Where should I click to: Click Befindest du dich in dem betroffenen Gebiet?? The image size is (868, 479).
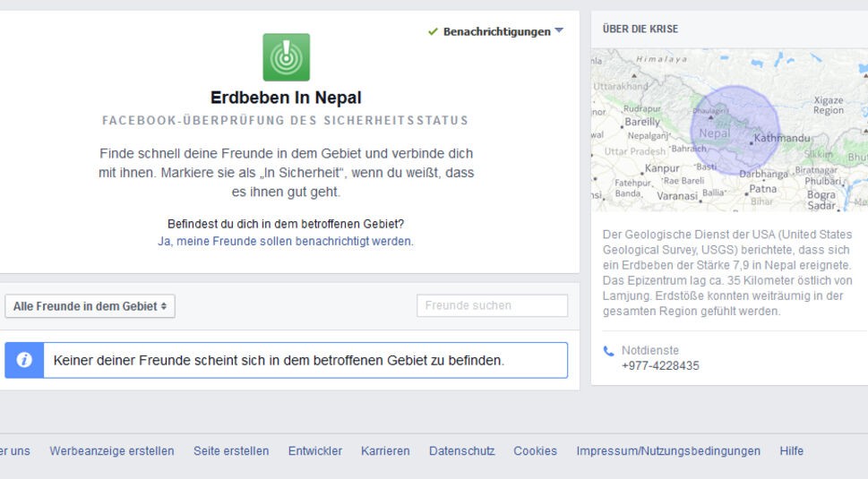click(286, 224)
